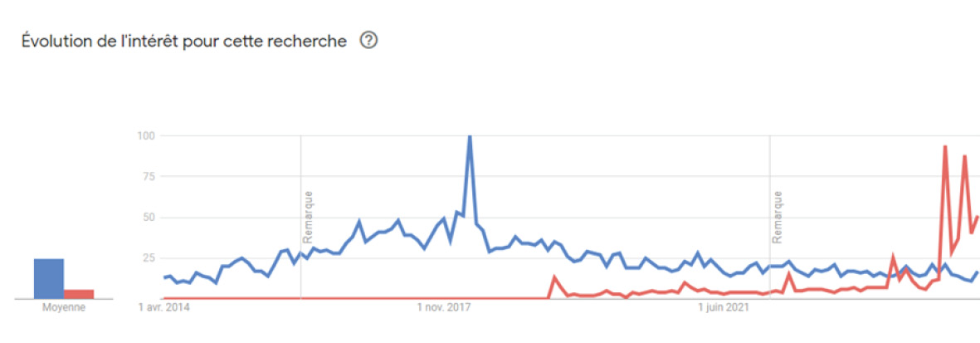Click the "1 nov. 2017" date label
The height and width of the screenshot is (343, 980).
[x=444, y=308]
